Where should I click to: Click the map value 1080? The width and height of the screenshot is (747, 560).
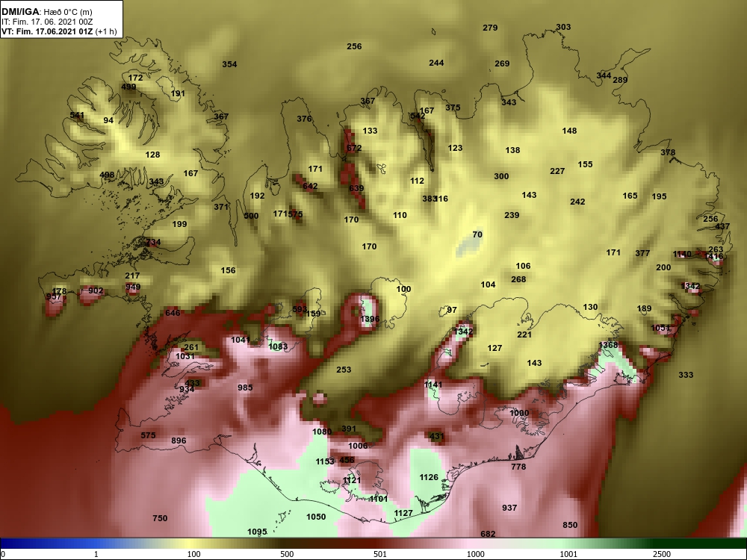click(x=321, y=432)
